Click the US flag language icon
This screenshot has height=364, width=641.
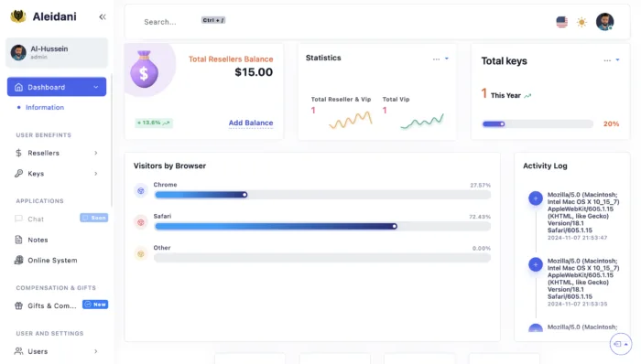561,22
